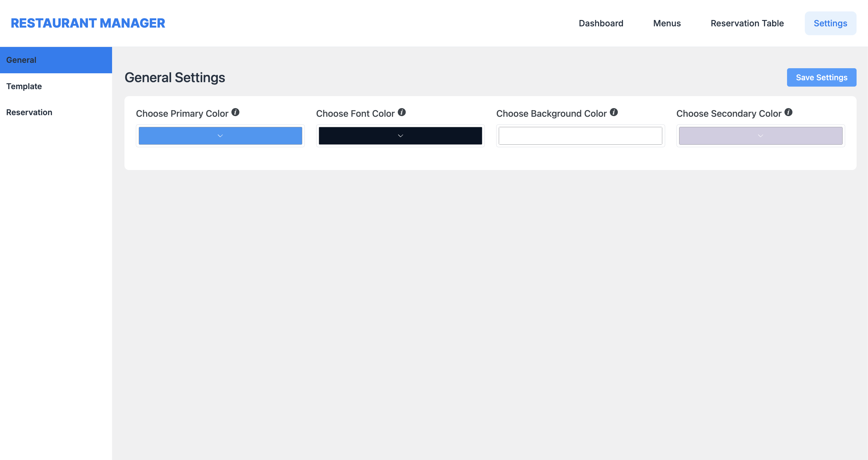This screenshot has height=460, width=868.
Task: Click the Save Settings button
Action: pyautogui.click(x=821, y=77)
